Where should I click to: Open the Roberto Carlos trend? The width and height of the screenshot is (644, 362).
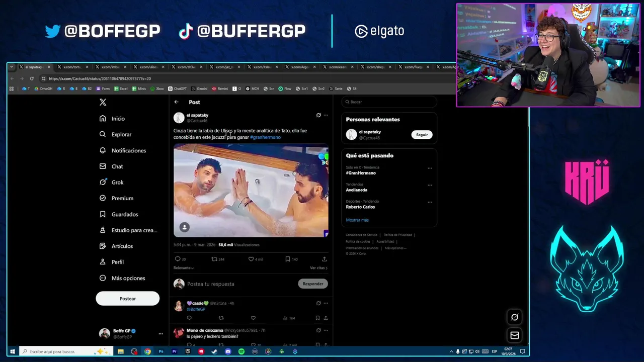(360, 207)
